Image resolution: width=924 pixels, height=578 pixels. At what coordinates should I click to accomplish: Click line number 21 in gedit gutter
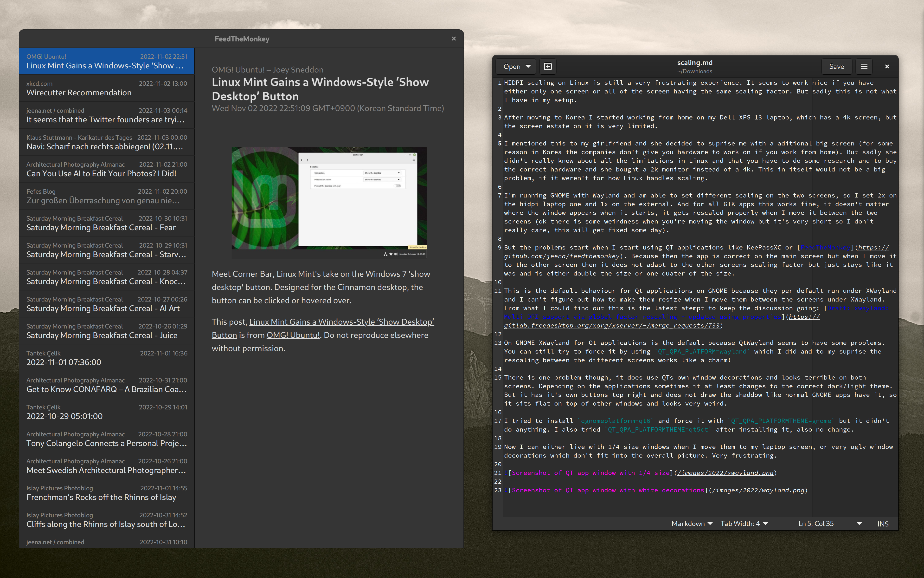pos(498,473)
